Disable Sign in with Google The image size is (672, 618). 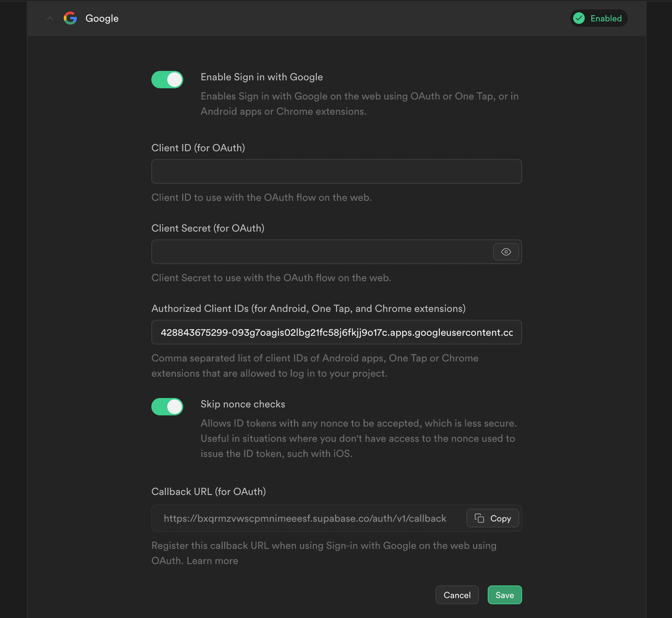tap(167, 80)
